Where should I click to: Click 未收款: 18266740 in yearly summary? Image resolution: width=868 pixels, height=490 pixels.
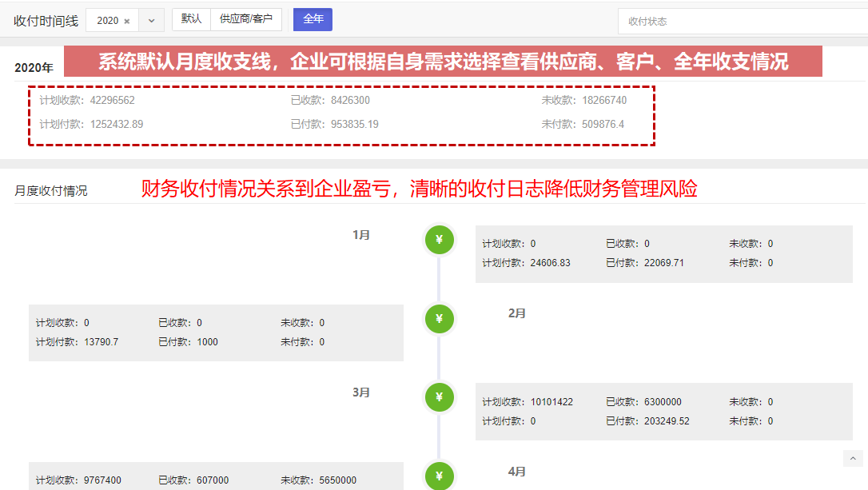(584, 100)
